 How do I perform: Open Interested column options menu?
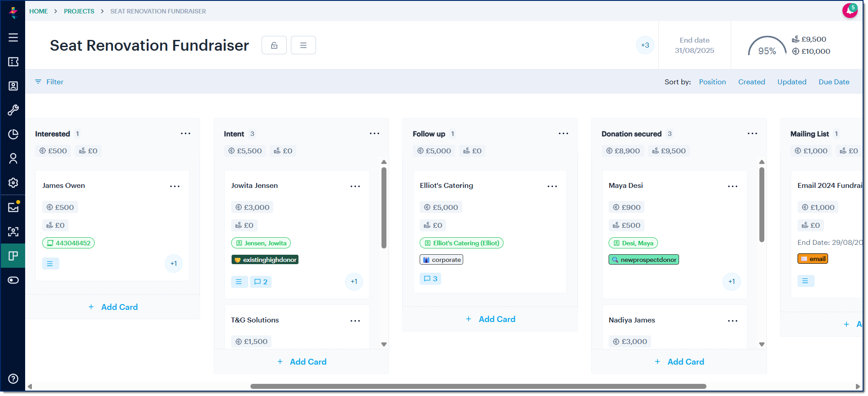click(185, 134)
